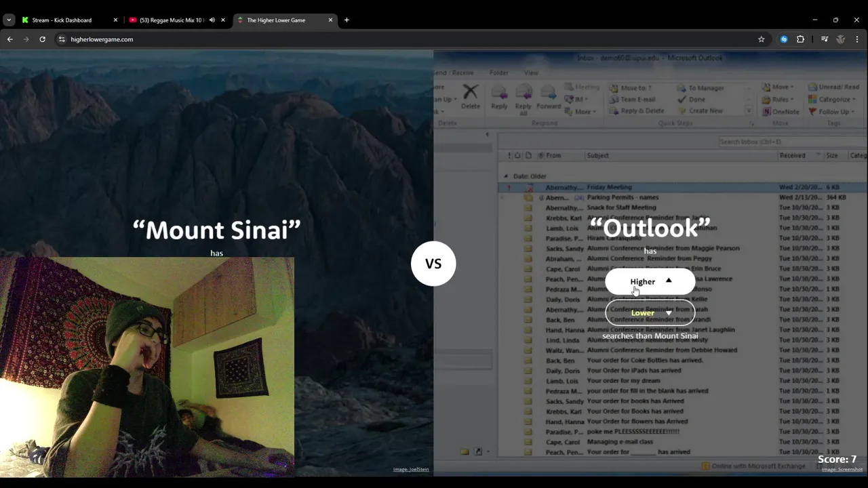This screenshot has width=868, height=488.
Task: Open a new browser tab
Action: (347, 20)
